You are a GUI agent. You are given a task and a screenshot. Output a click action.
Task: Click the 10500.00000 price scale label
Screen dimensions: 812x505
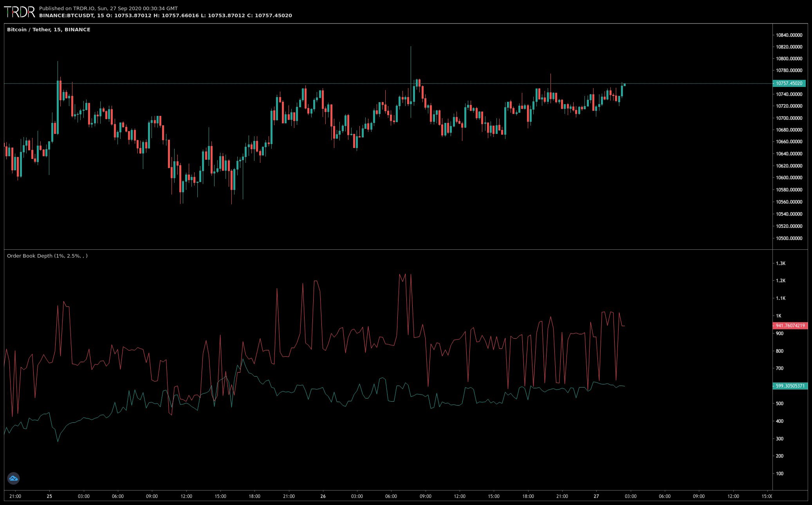click(x=789, y=238)
